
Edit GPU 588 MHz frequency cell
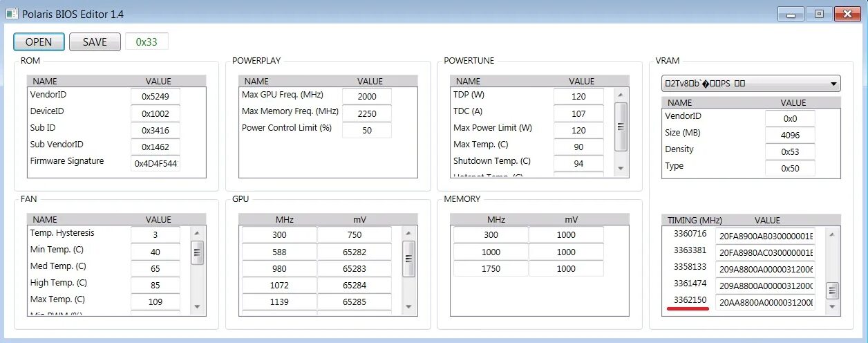(279, 252)
